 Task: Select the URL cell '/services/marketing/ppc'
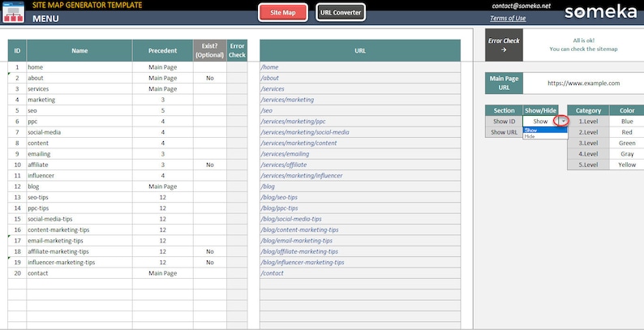(x=360, y=121)
